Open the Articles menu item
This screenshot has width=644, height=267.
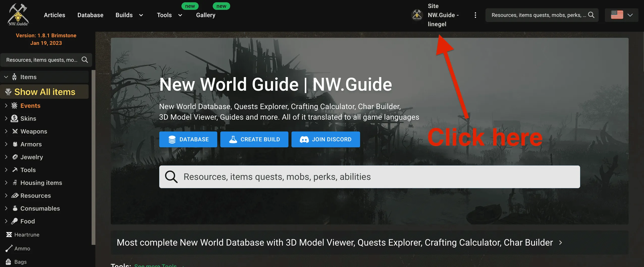pos(55,15)
